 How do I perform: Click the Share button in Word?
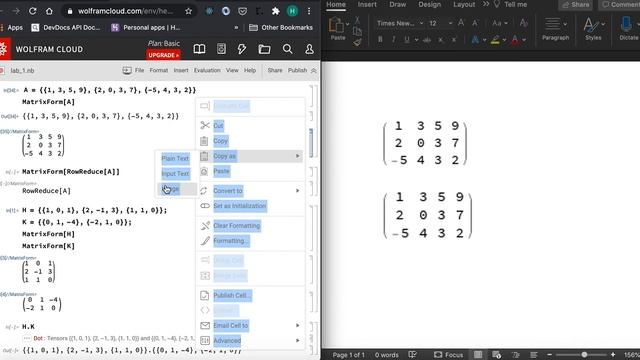(576, 4)
